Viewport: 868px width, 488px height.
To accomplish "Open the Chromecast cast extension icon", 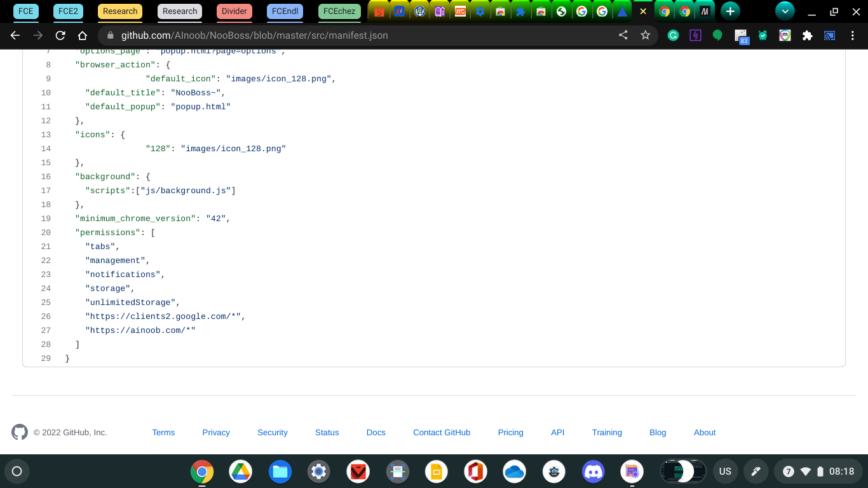I will tap(829, 36).
